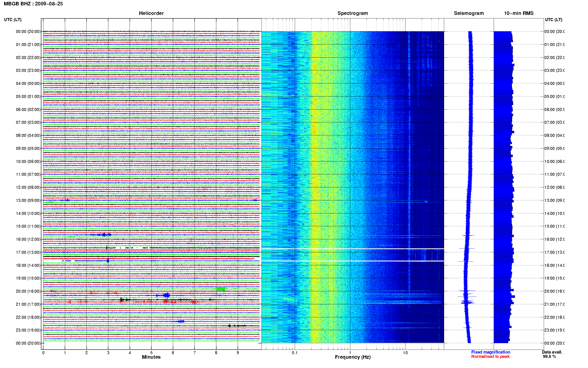
Task: Click the title 'MBGB BHZ : 2009-08-25'
Action: (33, 4)
